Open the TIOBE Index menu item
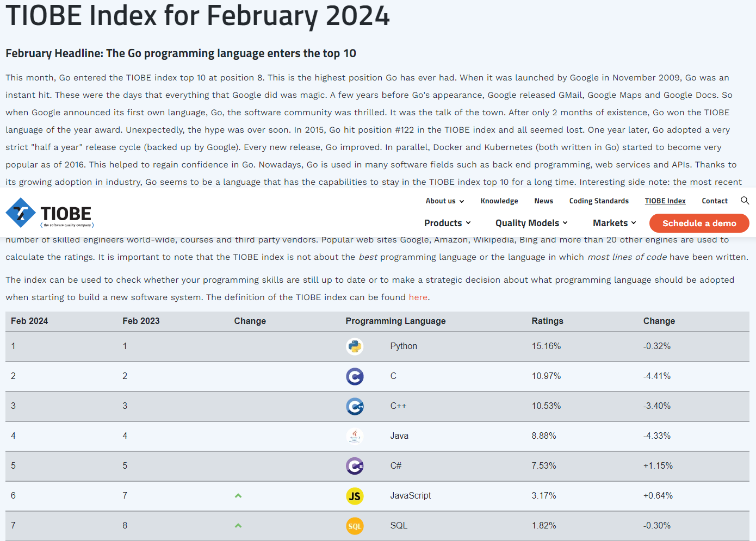Screen dimensions: 756x541 pos(665,201)
